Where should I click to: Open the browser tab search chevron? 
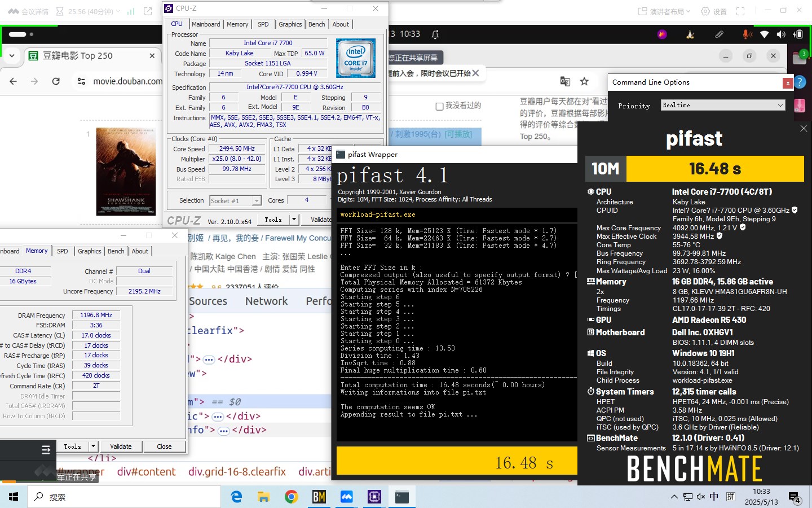12,55
